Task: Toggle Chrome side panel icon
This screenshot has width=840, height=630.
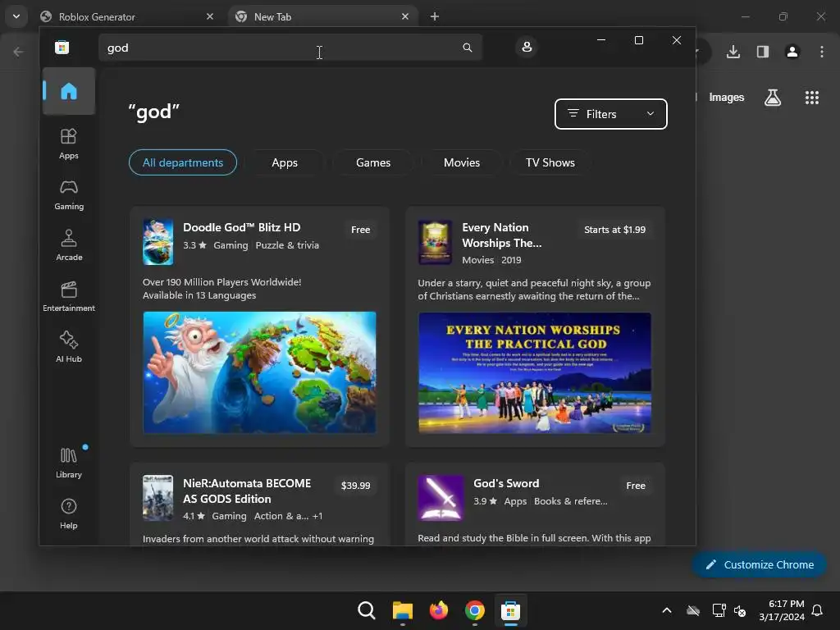Action: [x=763, y=52]
